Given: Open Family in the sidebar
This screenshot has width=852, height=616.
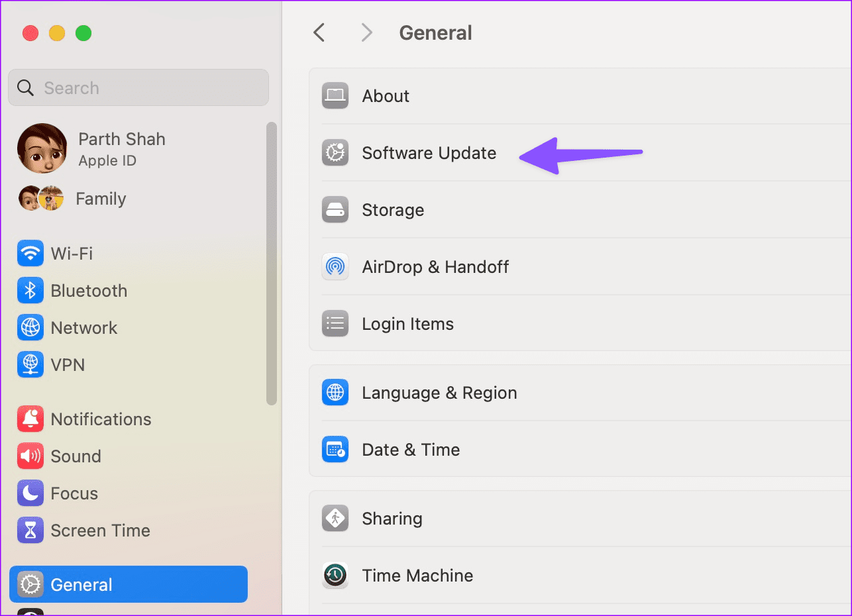Looking at the screenshot, I should coord(129,199).
